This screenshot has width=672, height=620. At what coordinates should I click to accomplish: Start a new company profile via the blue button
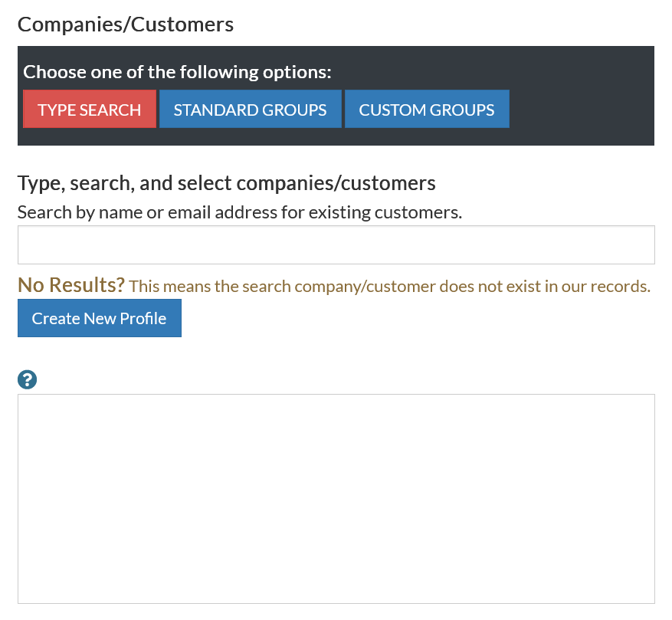[x=99, y=319]
